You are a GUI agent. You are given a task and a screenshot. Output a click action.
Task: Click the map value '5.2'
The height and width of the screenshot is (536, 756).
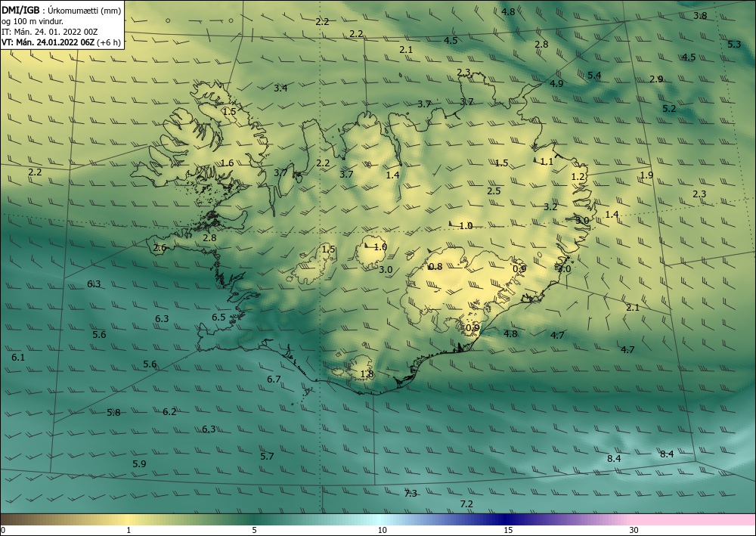(669, 108)
